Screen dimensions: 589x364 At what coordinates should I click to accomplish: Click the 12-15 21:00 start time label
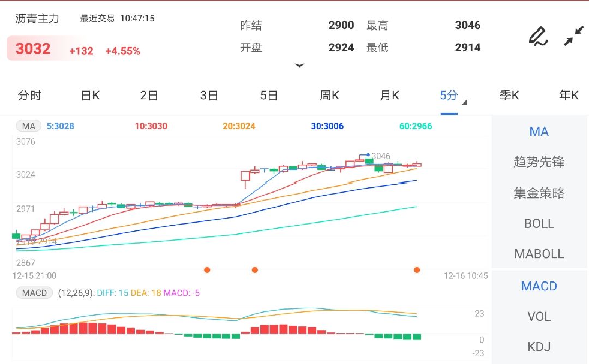34,276
